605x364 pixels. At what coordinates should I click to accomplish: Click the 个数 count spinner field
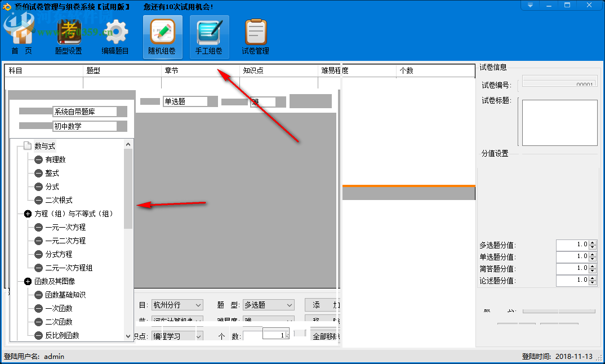(x=276, y=335)
